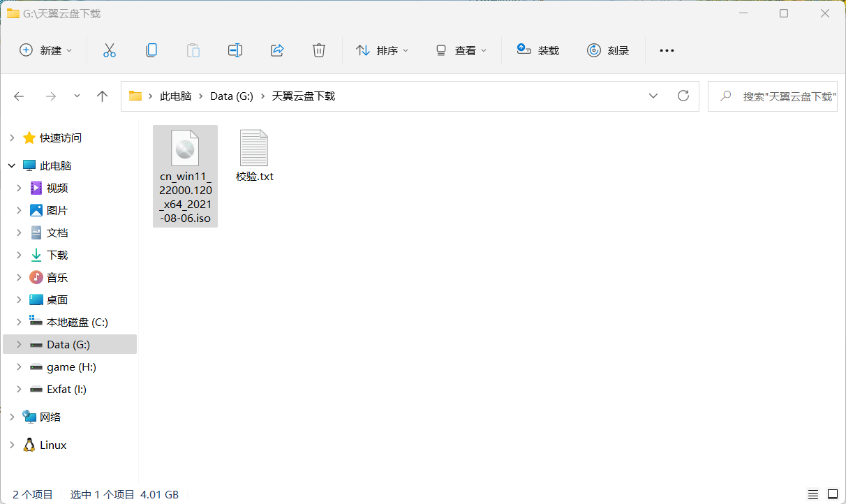Click 此电脑 in the address bar
Viewport: 846px width, 504px height.
176,96
